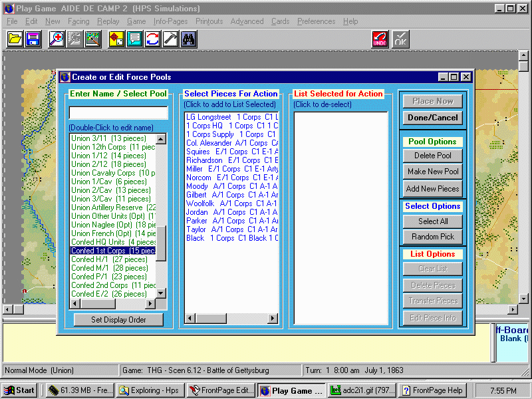This screenshot has height=399, width=532.
Task: Switch to 'Exploring - Hps' taskbar window
Action: [x=150, y=390]
